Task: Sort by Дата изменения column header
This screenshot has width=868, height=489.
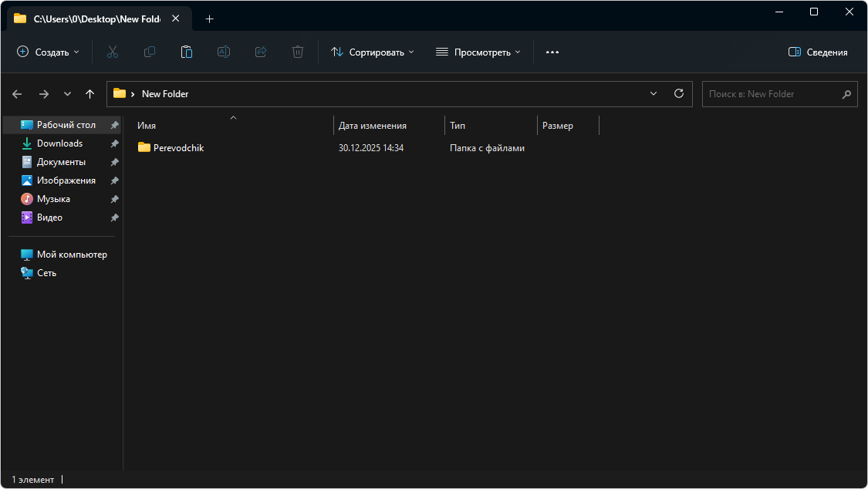Action: [373, 125]
